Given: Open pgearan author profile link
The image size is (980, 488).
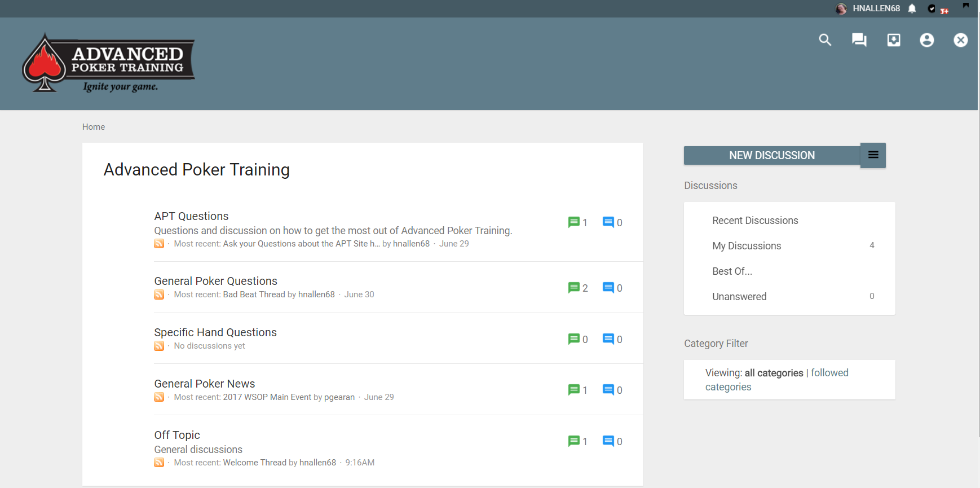Looking at the screenshot, I should point(339,397).
